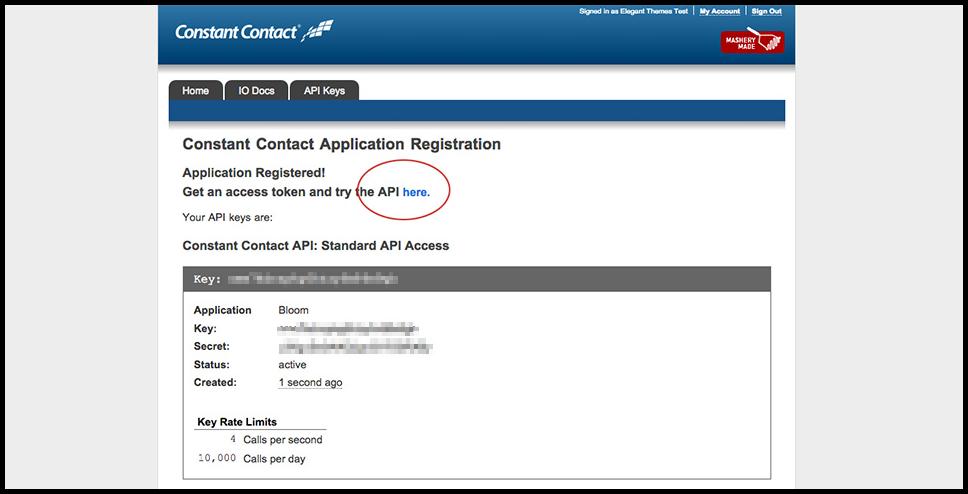Select the API Keys tab
The image size is (968, 494).
pyautogui.click(x=324, y=90)
